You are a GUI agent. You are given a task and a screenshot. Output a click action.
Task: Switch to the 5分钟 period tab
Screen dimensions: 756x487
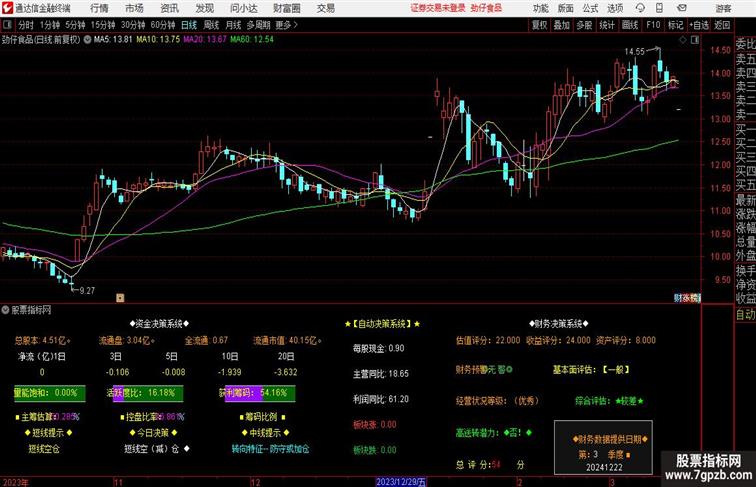point(75,25)
